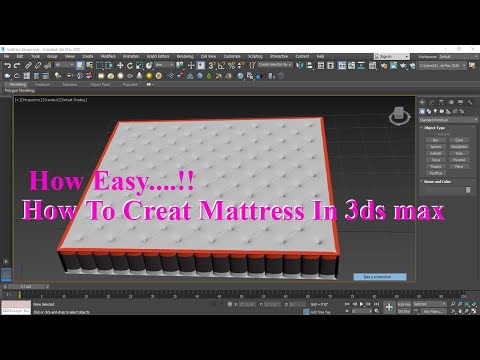Activate the Select Object tool
This screenshot has width=480, height=360.
coord(80,66)
